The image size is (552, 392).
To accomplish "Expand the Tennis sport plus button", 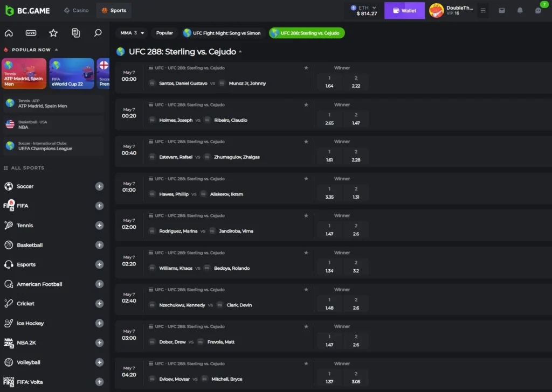I will 100,226.
